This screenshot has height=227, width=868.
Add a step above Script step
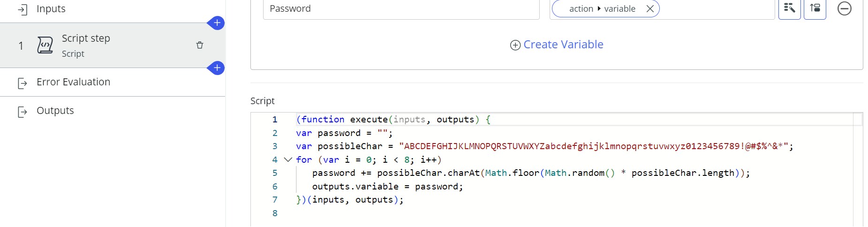pos(217,23)
